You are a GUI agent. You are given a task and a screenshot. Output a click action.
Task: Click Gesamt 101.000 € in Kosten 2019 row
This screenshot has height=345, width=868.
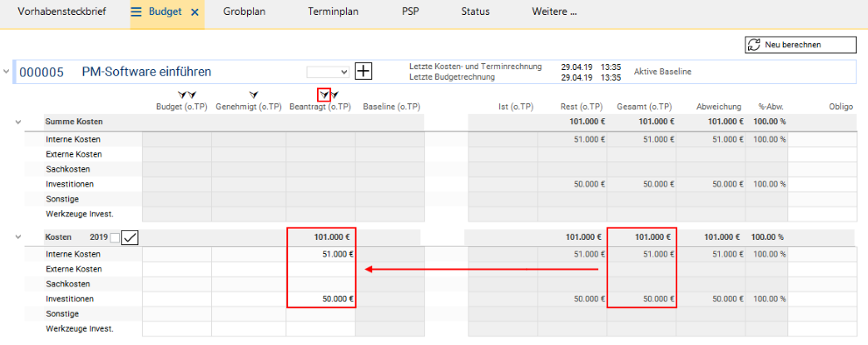(x=653, y=237)
